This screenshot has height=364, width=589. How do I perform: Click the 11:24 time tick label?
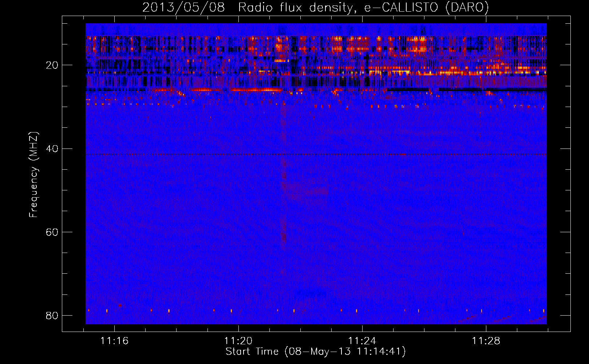pyautogui.click(x=362, y=341)
